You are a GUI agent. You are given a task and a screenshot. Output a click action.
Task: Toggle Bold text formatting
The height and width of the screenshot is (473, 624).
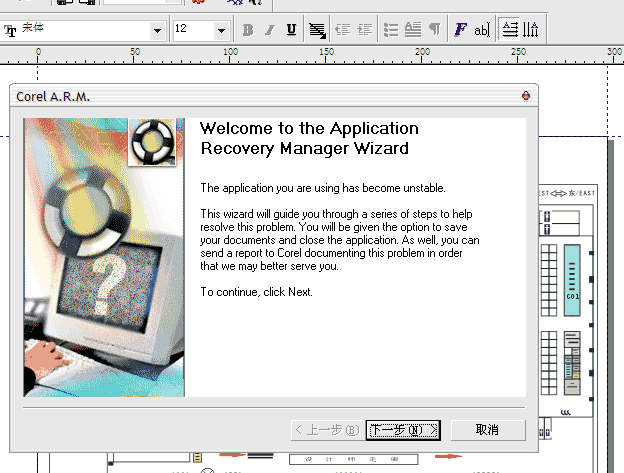[x=248, y=30]
